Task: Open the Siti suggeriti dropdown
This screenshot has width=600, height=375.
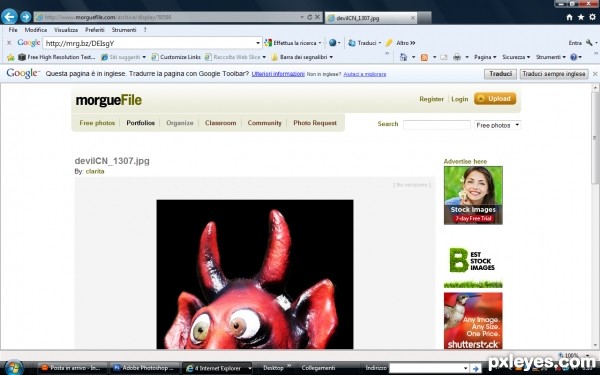Action: [144, 57]
